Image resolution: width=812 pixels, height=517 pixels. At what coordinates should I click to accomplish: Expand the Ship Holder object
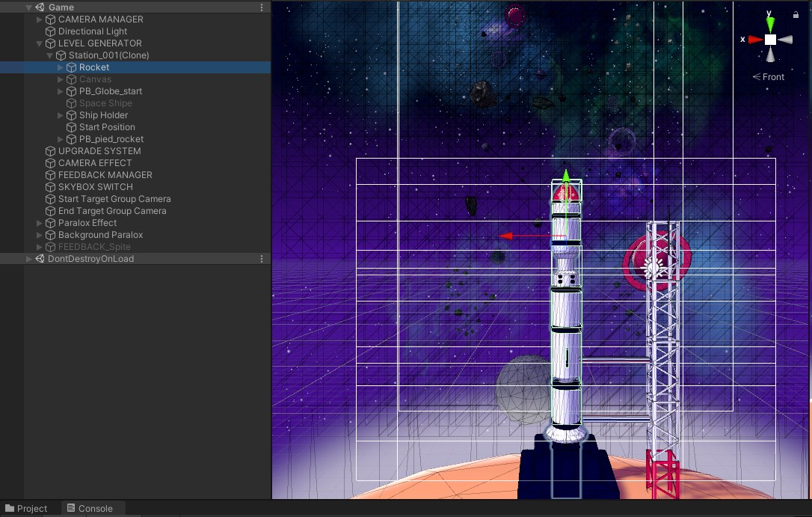pyautogui.click(x=60, y=115)
